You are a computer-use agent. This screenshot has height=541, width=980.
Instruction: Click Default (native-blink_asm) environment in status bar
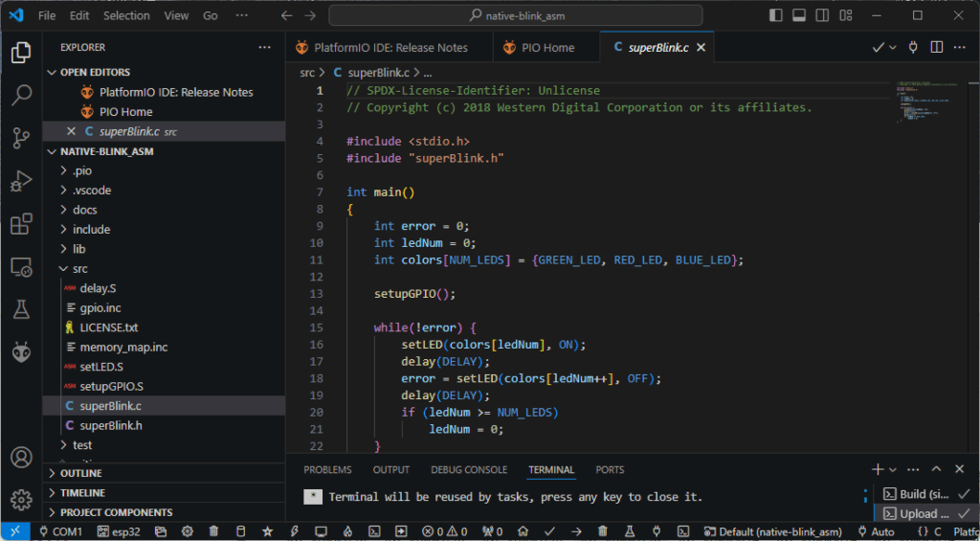coord(773,531)
